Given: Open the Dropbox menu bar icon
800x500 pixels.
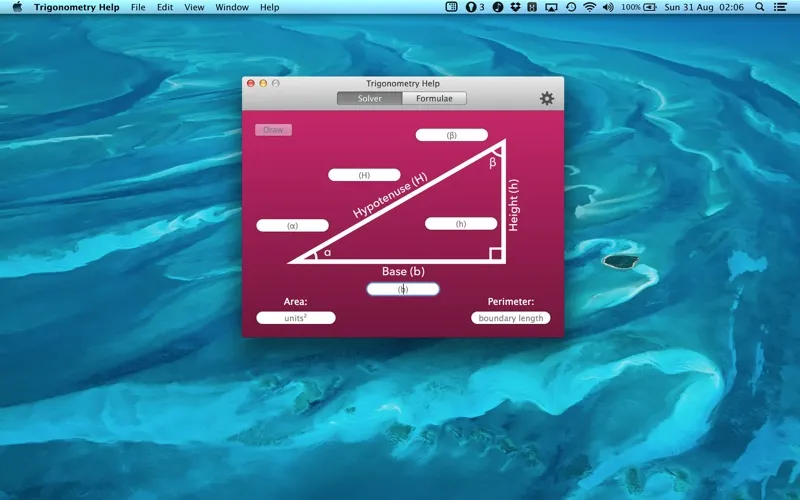Looking at the screenshot, I should pos(516,7).
